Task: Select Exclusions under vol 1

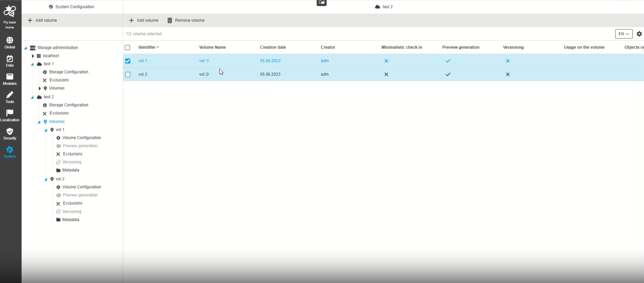Action: coord(73,154)
